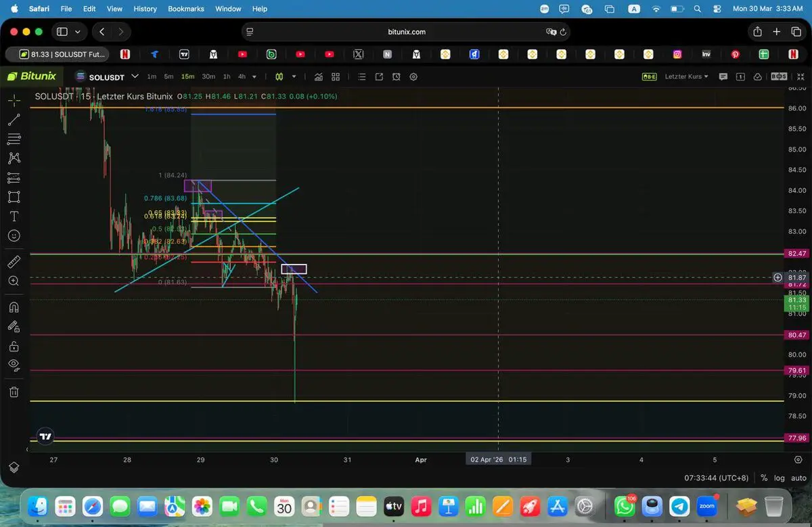Switch to the 1h timeframe

227,76
